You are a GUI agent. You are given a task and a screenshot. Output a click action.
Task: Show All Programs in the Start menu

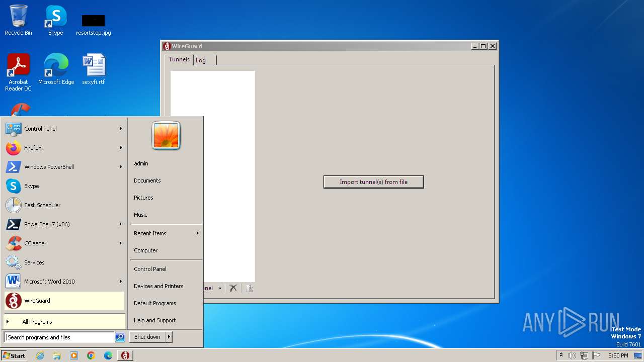click(x=64, y=322)
